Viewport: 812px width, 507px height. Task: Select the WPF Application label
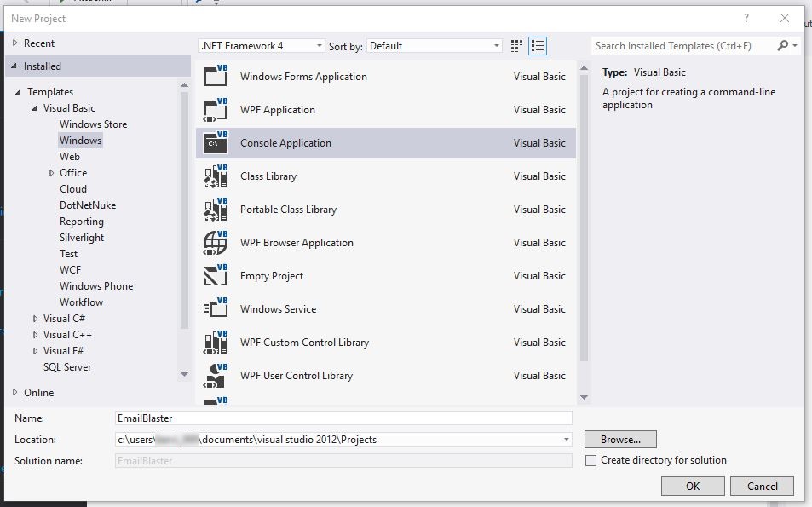pos(278,110)
